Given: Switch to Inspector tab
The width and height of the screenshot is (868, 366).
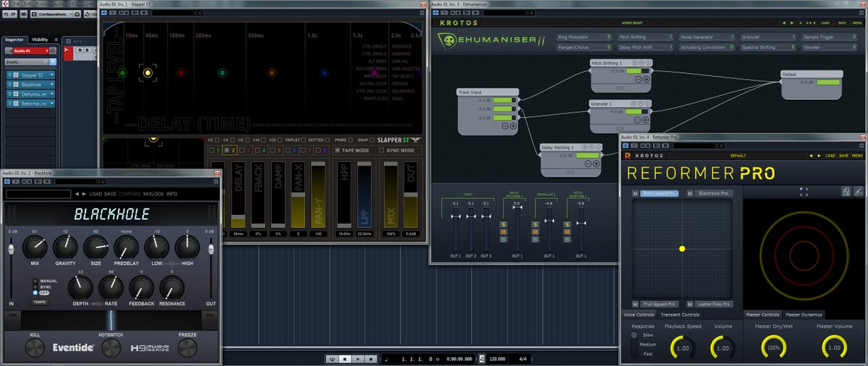Looking at the screenshot, I should tap(14, 40).
